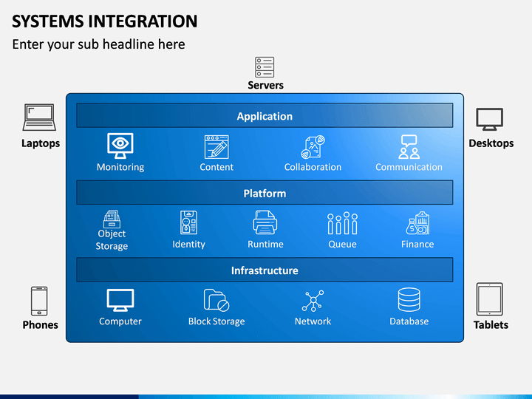The width and height of the screenshot is (532, 399).
Task: Select the Object Storage cabinet icon
Action: click(x=112, y=219)
